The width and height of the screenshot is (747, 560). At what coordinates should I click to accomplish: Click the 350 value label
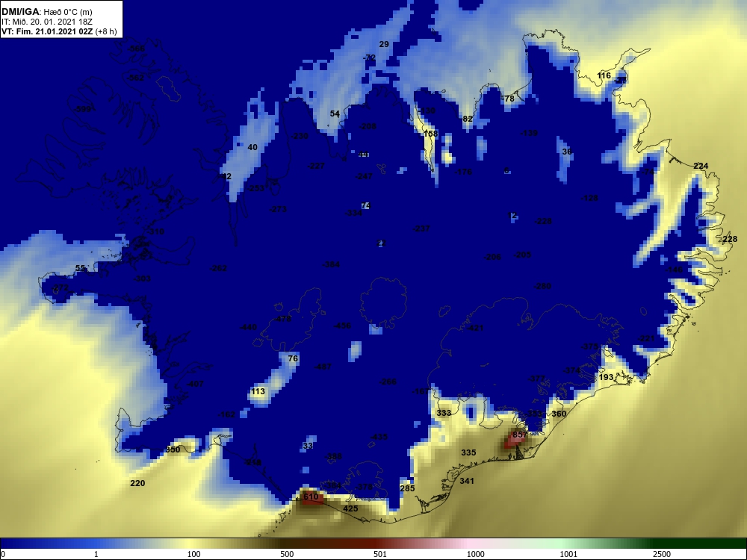[x=173, y=449]
